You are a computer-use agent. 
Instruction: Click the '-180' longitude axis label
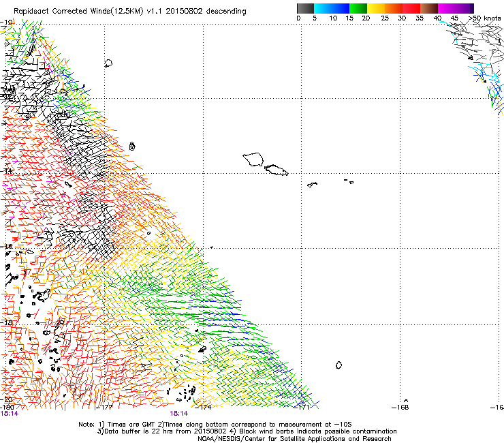coord(7,408)
